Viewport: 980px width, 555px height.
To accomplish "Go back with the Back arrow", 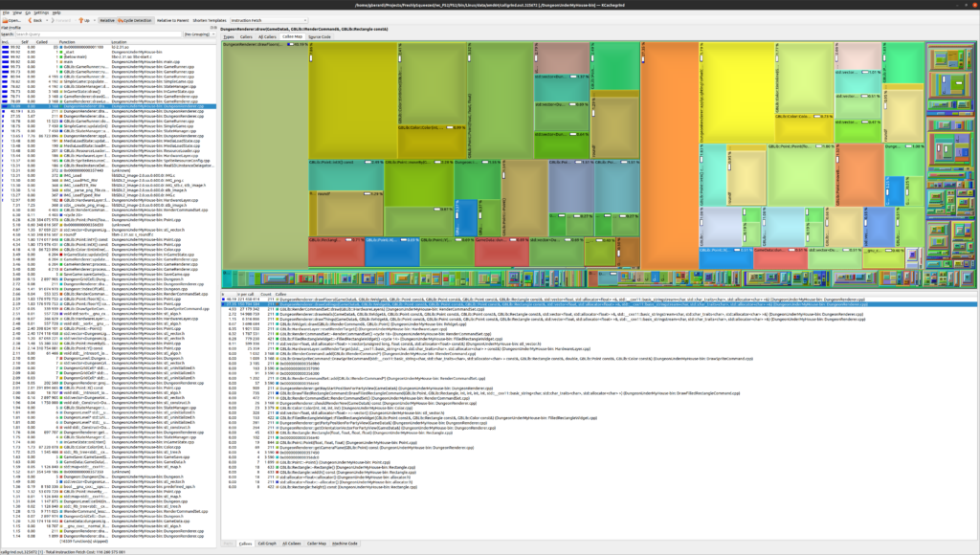I will 34,19.
